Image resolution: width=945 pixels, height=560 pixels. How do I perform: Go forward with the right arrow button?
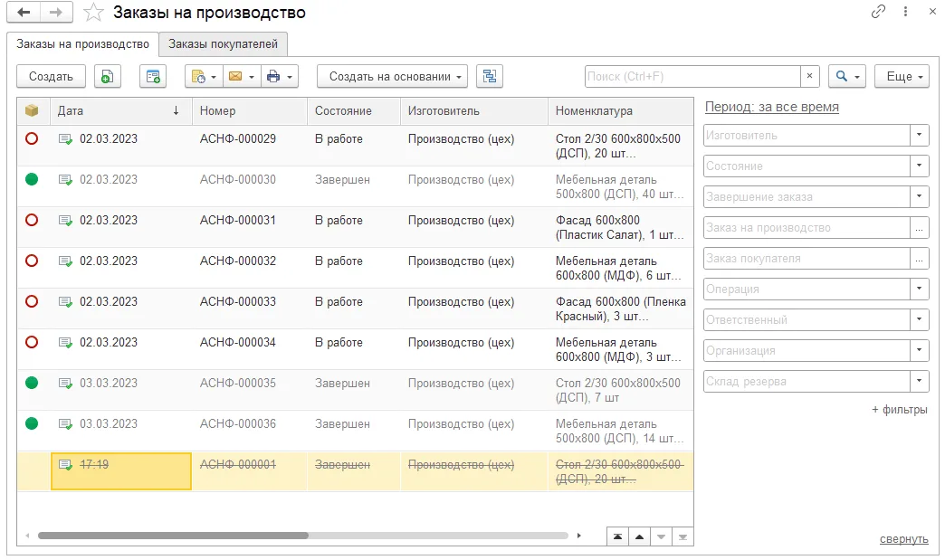click(x=56, y=13)
